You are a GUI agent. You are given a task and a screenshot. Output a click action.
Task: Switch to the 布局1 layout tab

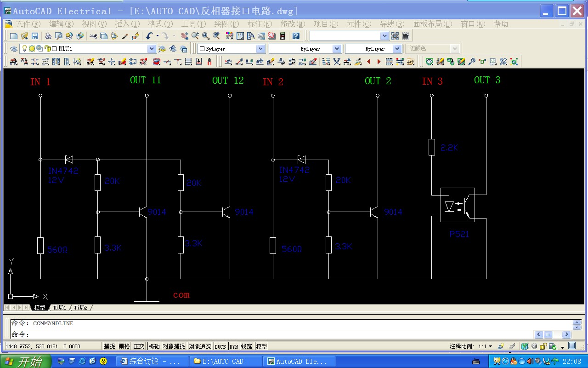[x=59, y=308]
